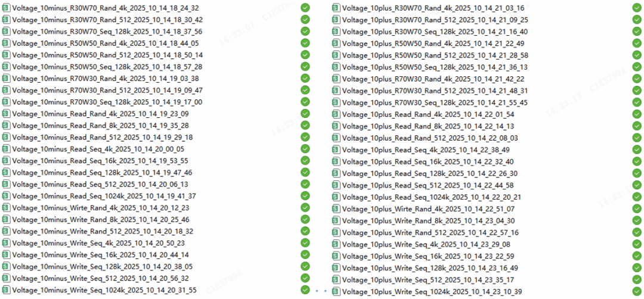Click file icon of Voltage_10plus_Write_Seq_512
The image size is (644, 299).
[336, 279]
